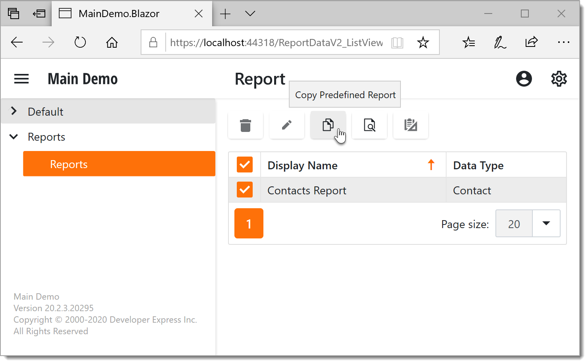588x364 pixels.
Task: Switch to the MainDemo.Blazor browser tab
Action: (119, 14)
